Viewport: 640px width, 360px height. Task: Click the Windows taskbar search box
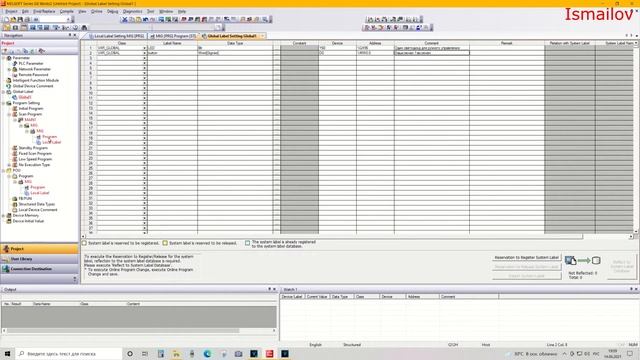[69, 353]
